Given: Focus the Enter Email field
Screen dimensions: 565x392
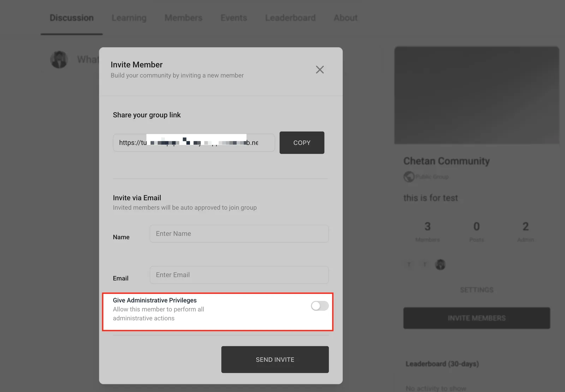Looking at the screenshot, I should tap(239, 275).
